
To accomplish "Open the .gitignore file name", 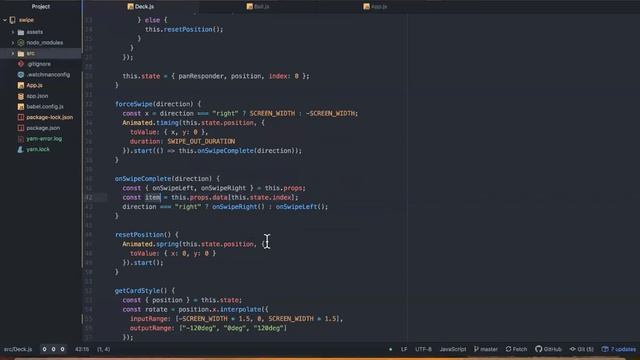I will point(39,64).
